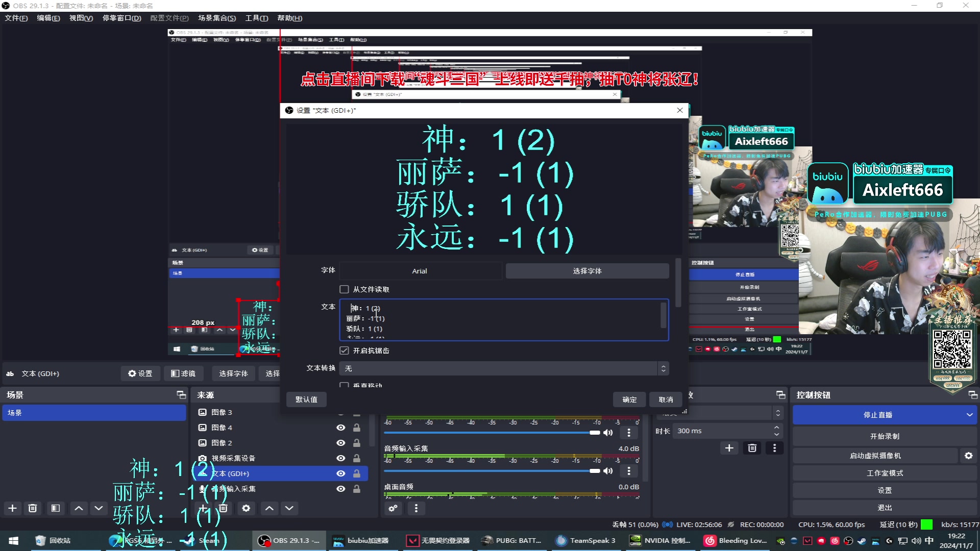Open the Windows Start menu
The height and width of the screenshot is (551, 980).
pos(14,540)
